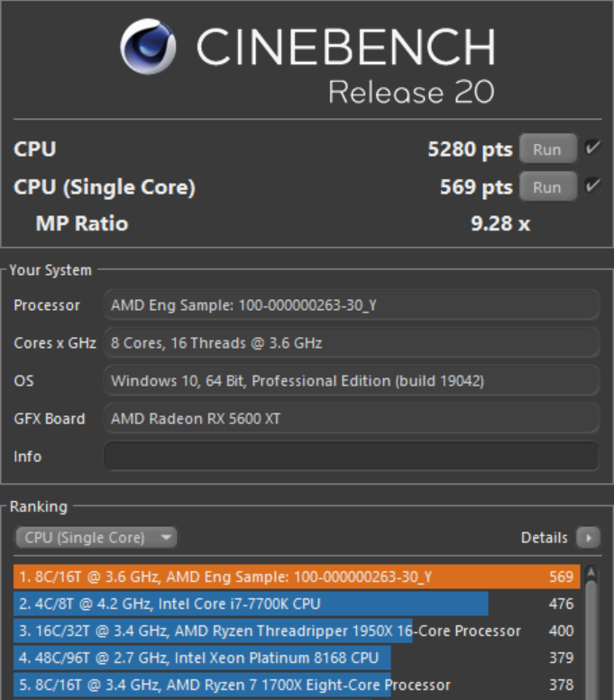Run the CPU Single Core test
Viewport: 614px width, 700px height.
click(547, 187)
